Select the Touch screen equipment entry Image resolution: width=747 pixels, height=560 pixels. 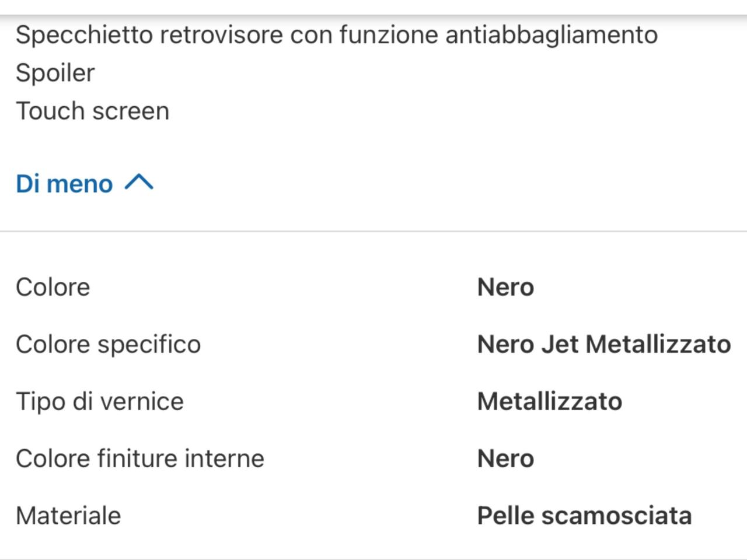pyautogui.click(x=92, y=111)
